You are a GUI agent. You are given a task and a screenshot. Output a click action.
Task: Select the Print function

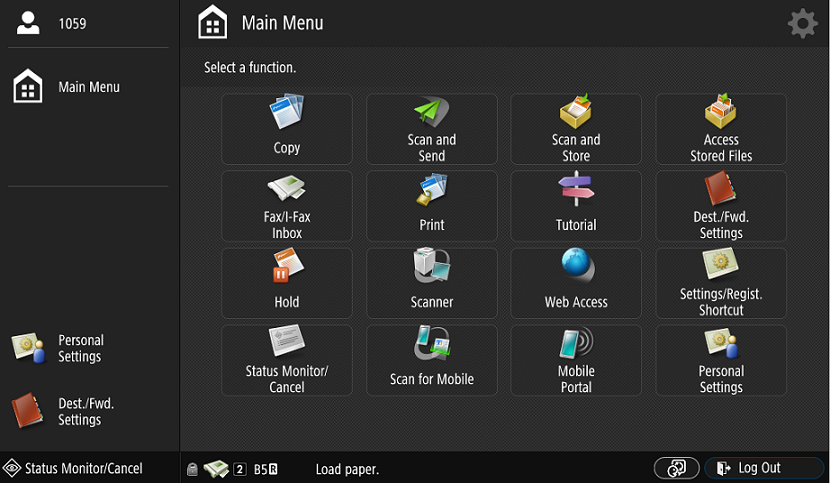431,206
